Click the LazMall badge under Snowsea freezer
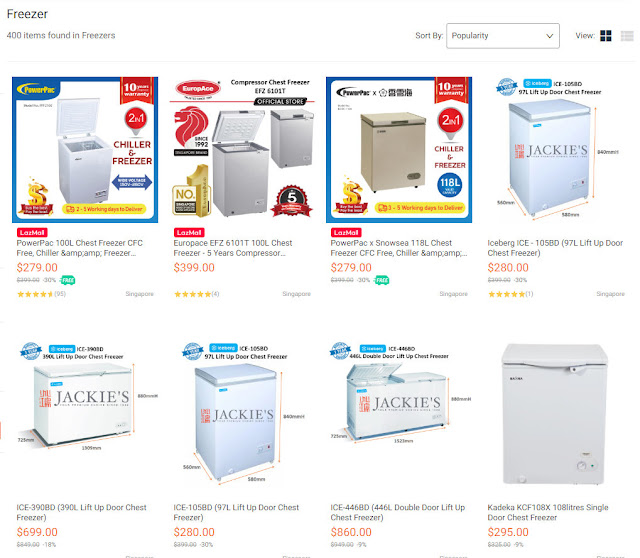This screenshot has height=558, width=640. pyautogui.click(x=346, y=233)
